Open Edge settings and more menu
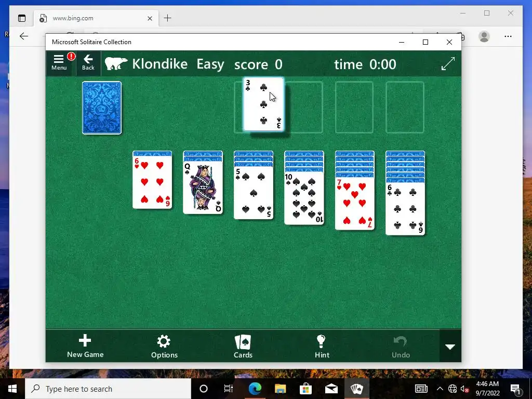 [508, 36]
